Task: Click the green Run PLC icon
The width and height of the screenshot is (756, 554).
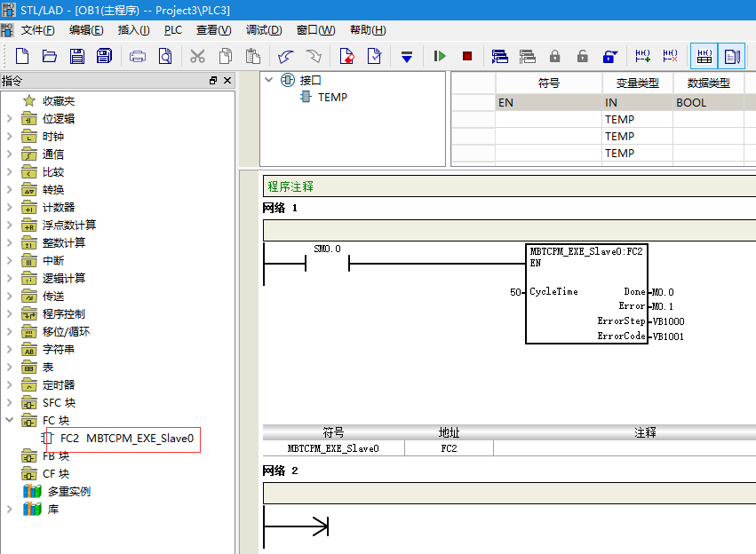Action: point(439,56)
